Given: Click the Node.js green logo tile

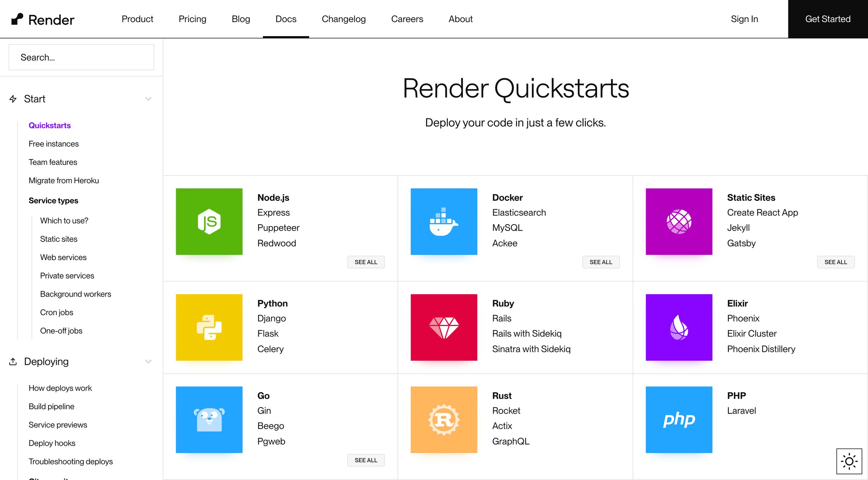Looking at the screenshot, I should pyautogui.click(x=209, y=222).
